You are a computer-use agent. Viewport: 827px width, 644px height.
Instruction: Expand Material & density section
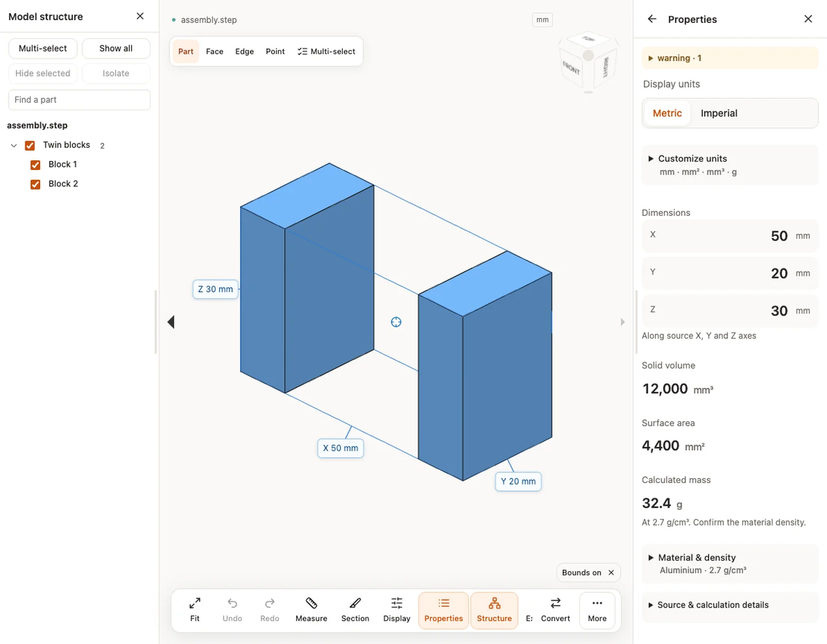point(729,564)
